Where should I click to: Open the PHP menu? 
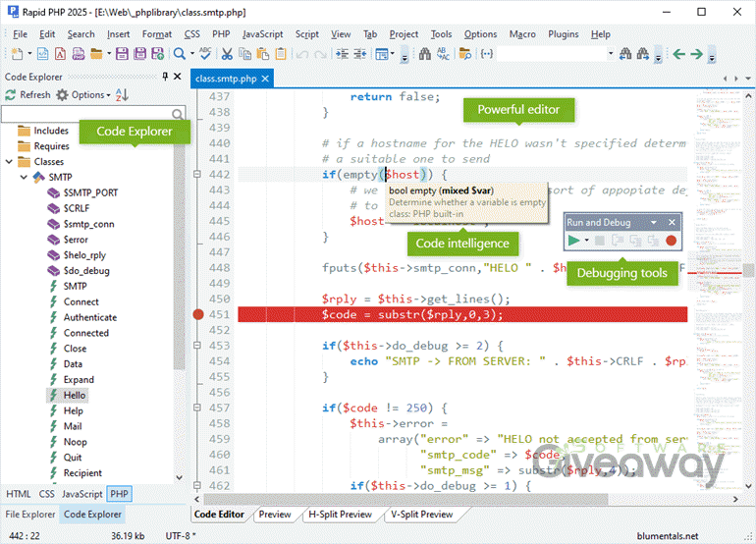[x=221, y=34]
